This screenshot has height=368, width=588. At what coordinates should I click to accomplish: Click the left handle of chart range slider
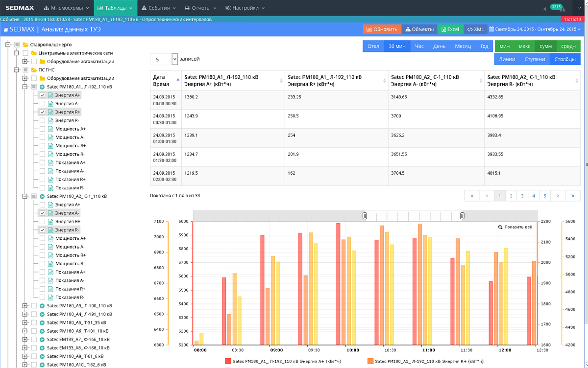coord(365,216)
